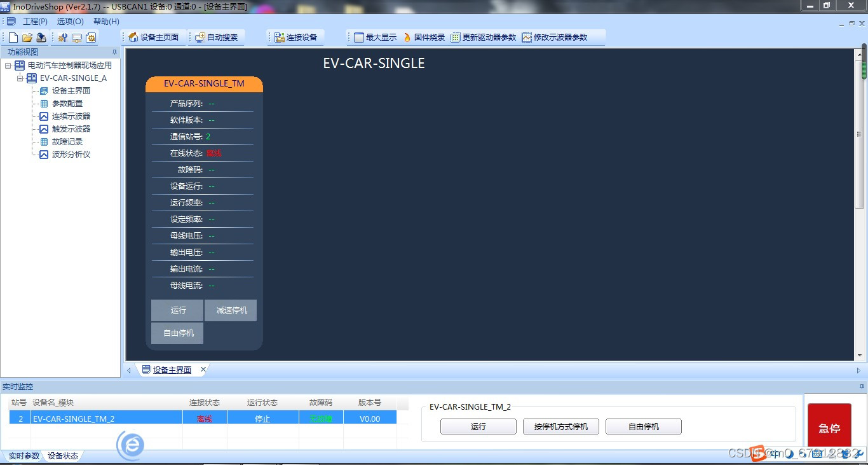Screen dimensions: 868x465
Task: Click the 运行 button in monitoring panel
Action: [478, 427]
